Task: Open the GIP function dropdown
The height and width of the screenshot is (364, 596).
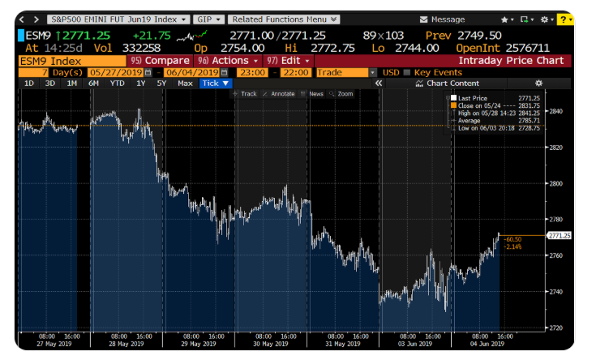Action: point(208,19)
